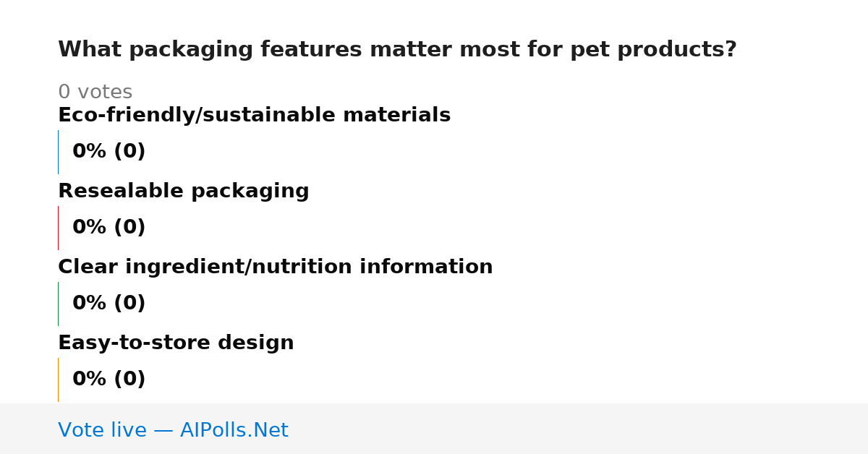Click the gray footer banner area
Viewport: 868px width, 454px height.
click(434, 429)
